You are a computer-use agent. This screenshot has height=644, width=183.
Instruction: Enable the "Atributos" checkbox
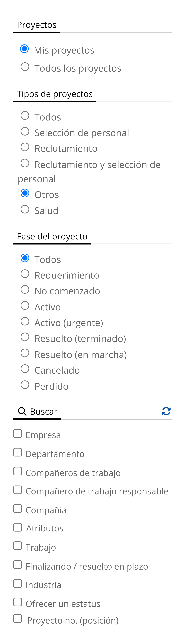click(x=17, y=527)
